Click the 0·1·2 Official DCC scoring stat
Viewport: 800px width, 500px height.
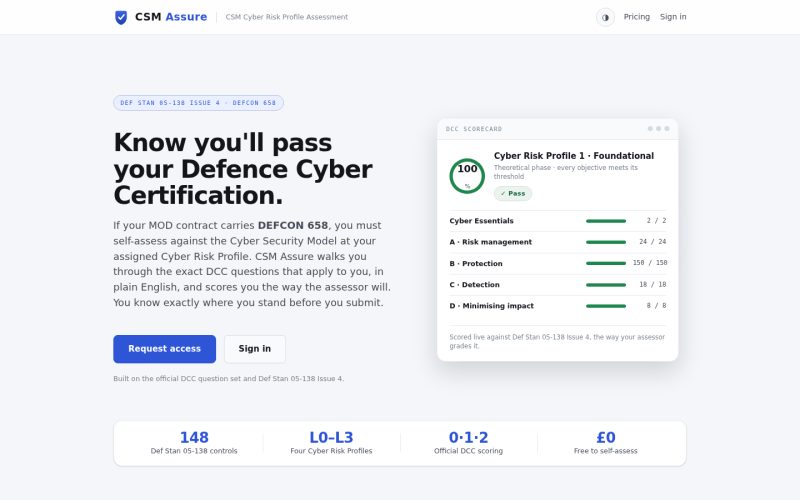pos(468,443)
